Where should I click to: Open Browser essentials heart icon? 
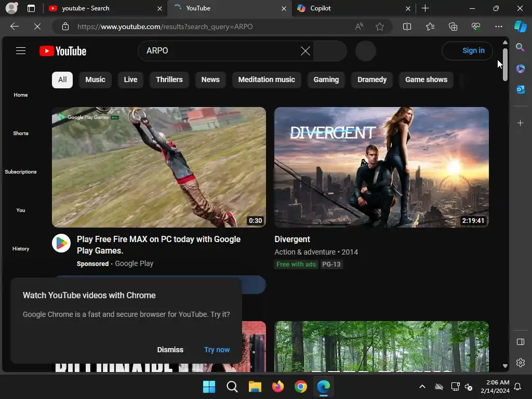(476, 26)
